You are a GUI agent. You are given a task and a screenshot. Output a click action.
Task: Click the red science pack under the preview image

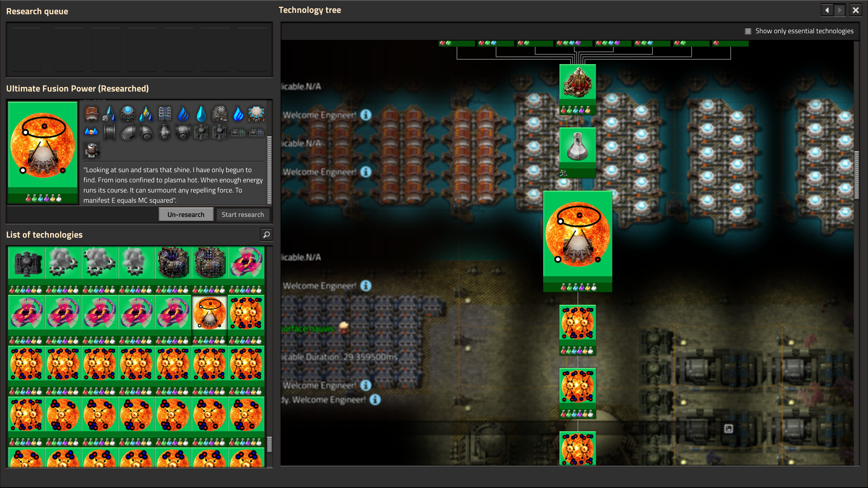click(28, 198)
